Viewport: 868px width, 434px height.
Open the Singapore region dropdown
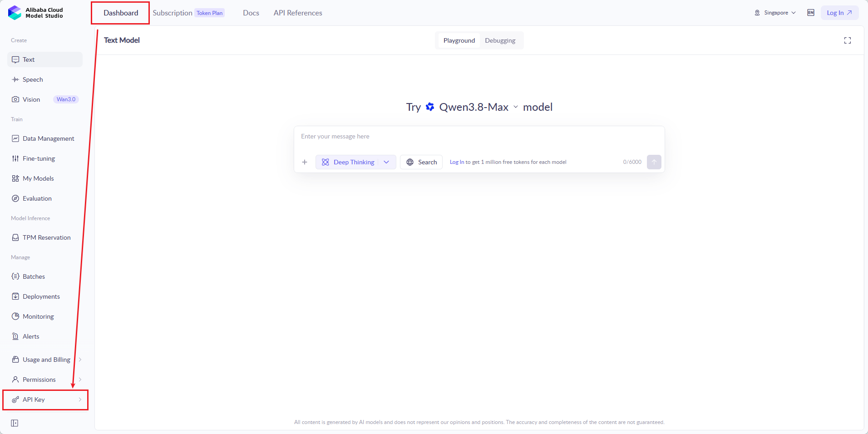tap(775, 13)
